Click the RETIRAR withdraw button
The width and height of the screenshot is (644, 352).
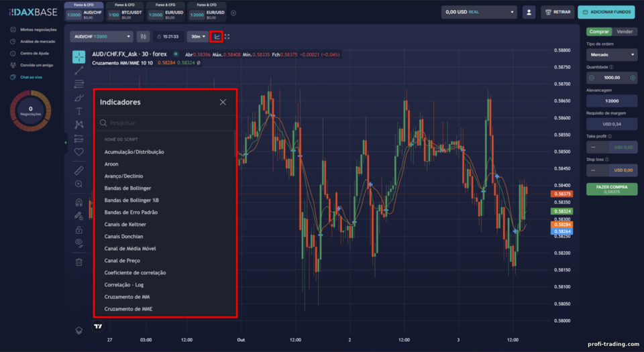[557, 12]
